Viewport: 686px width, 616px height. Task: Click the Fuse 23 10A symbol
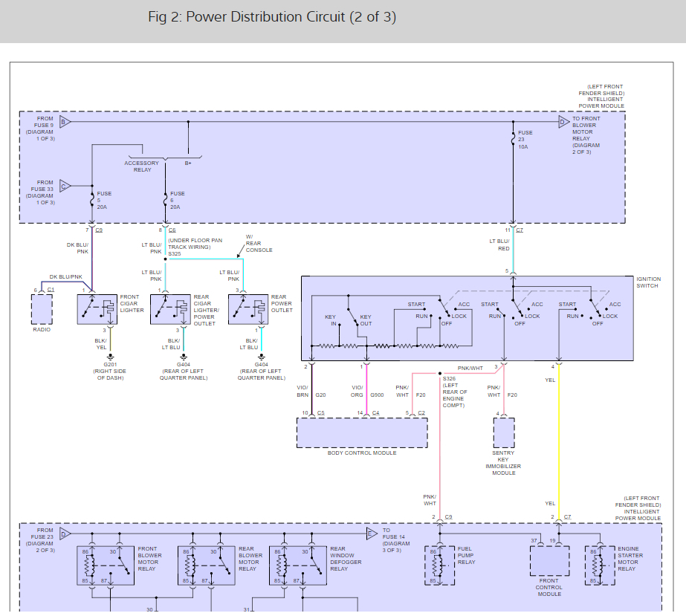(513, 138)
